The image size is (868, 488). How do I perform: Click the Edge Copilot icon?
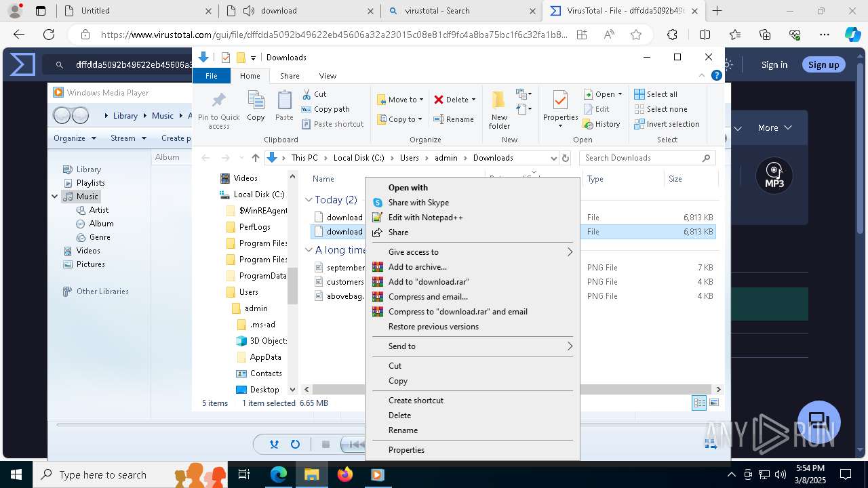[852, 35]
